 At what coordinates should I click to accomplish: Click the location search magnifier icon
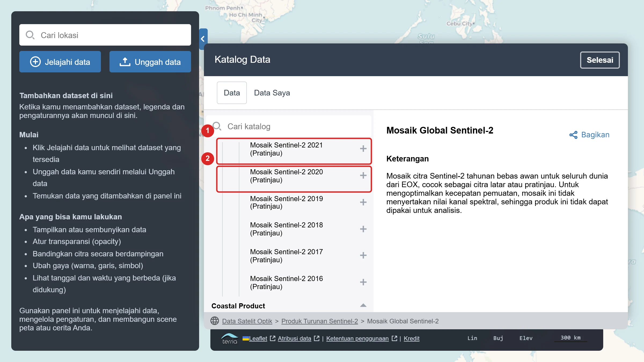30,35
